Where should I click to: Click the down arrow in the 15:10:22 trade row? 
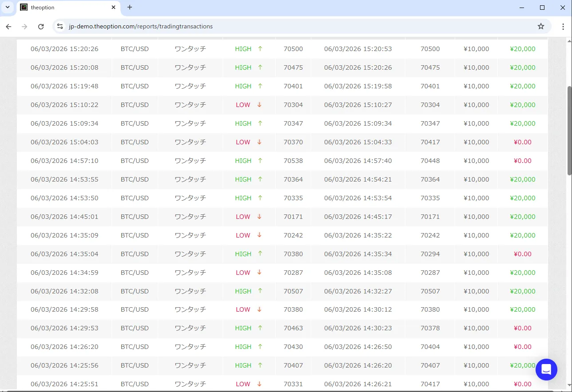tap(259, 105)
